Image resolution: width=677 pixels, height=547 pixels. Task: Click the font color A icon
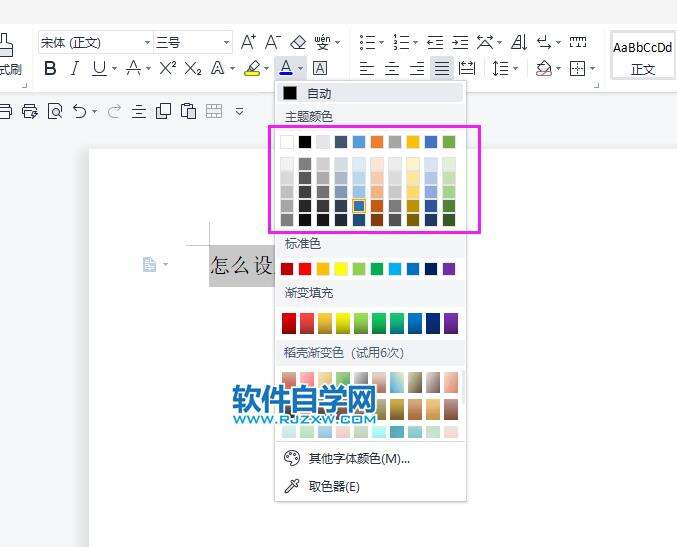(285, 67)
